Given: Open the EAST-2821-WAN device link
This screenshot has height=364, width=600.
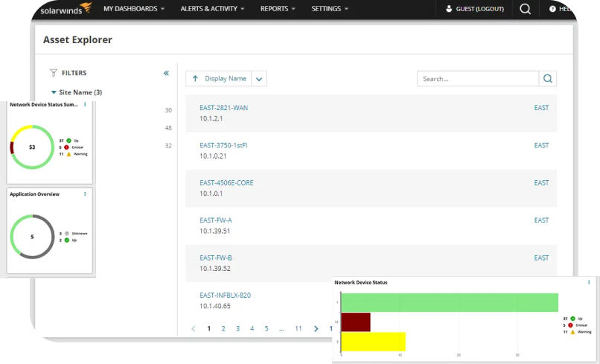Looking at the screenshot, I should coord(224,108).
